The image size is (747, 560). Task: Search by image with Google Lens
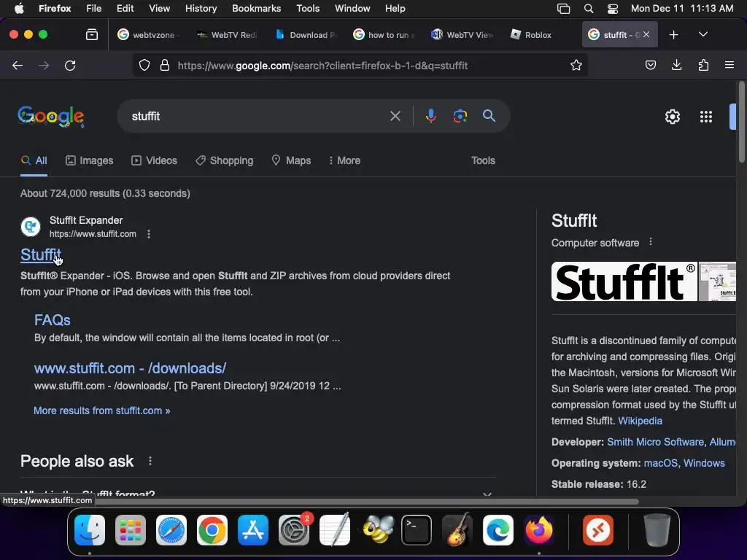[x=460, y=116]
